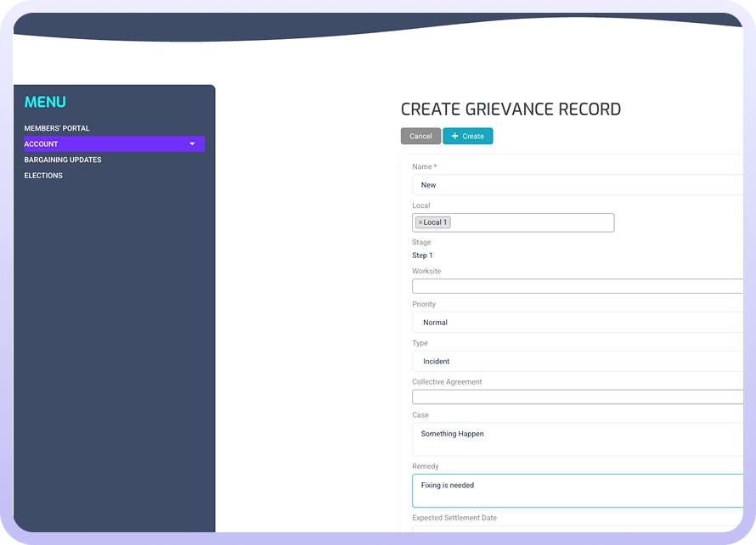Open the Priority dropdown showing Normal
Viewport: 756px width, 545px height.
pos(578,323)
